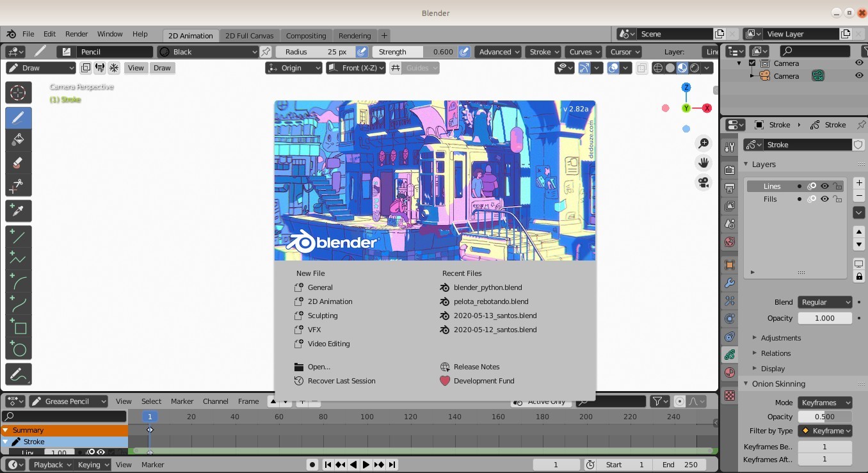Select the Eyedropper tool

[19, 211]
